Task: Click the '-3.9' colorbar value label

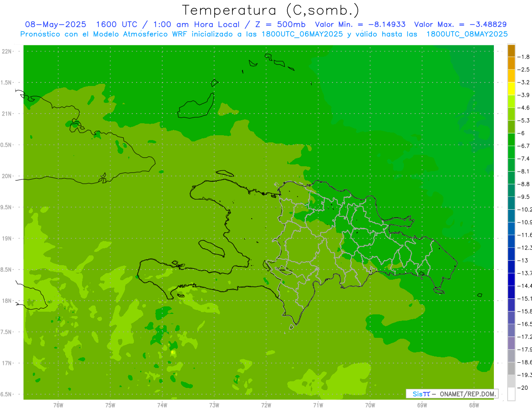Action: point(524,95)
